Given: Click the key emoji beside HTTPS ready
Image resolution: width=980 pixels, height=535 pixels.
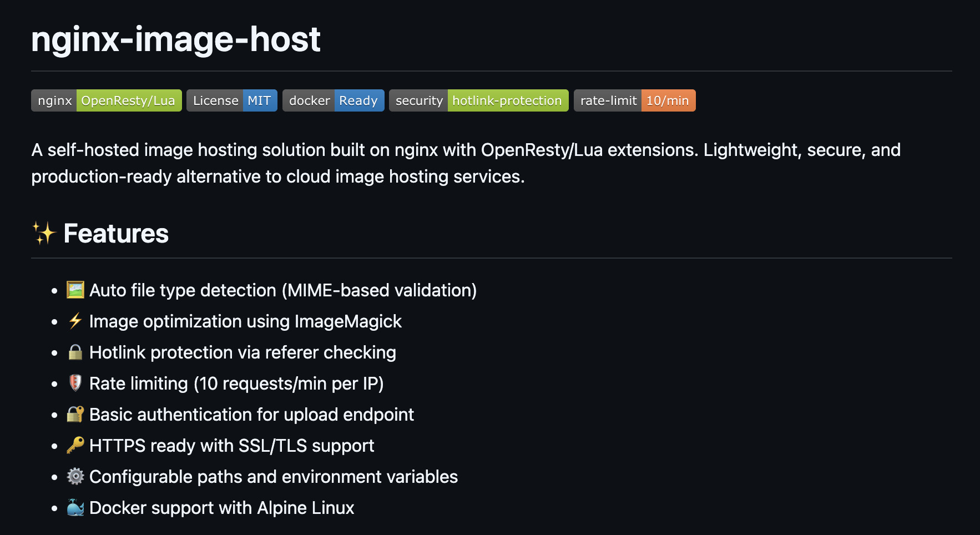Looking at the screenshot, I should [75, 445].
